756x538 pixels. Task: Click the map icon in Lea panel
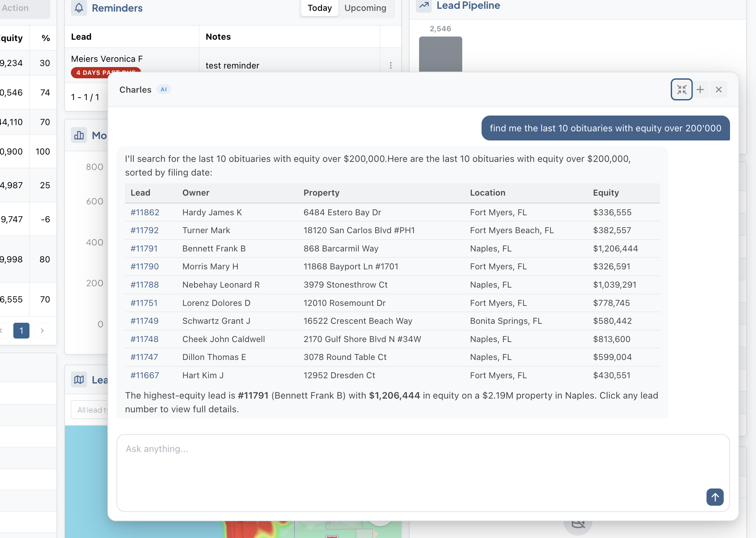[79, 380]
